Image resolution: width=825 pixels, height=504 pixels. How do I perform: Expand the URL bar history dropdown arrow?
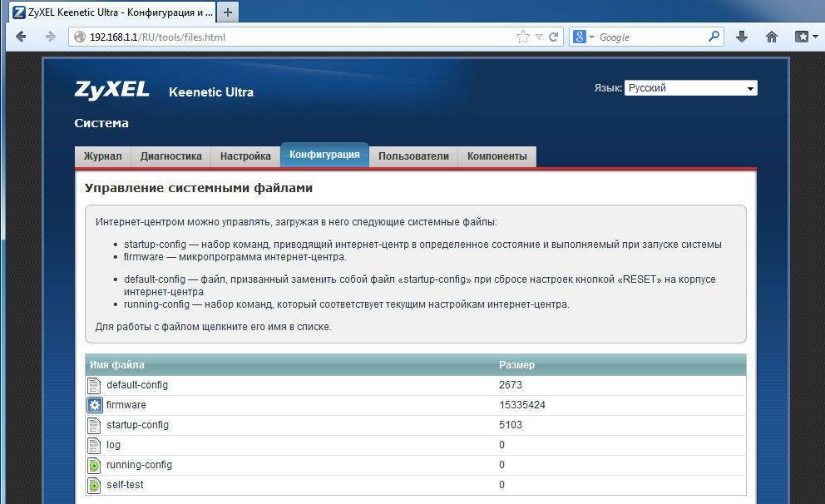coord(539,37)
